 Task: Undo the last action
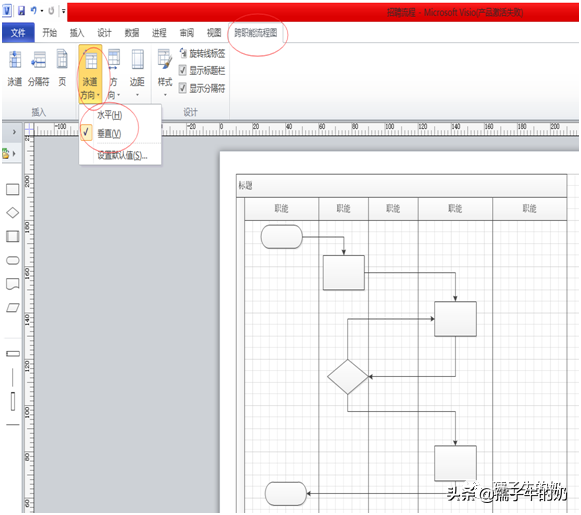point(34,11)
